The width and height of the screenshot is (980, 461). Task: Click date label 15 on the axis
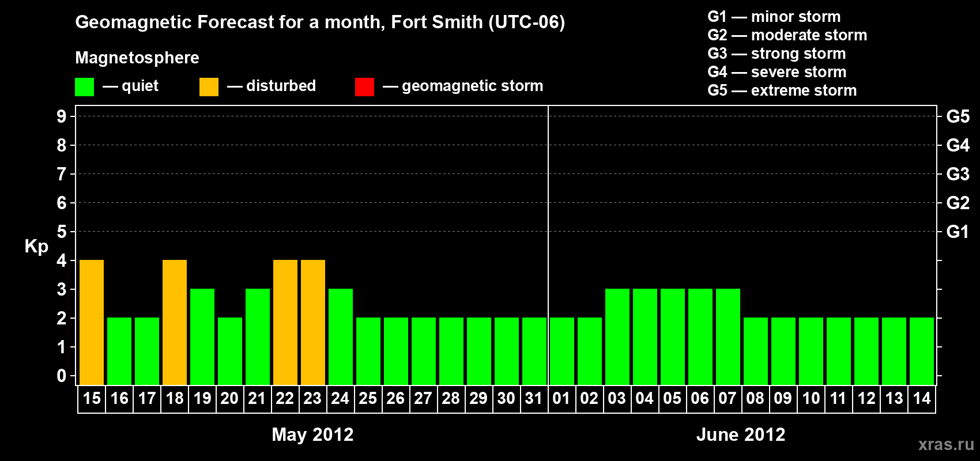pyautogui.click(x=92, y=399)
